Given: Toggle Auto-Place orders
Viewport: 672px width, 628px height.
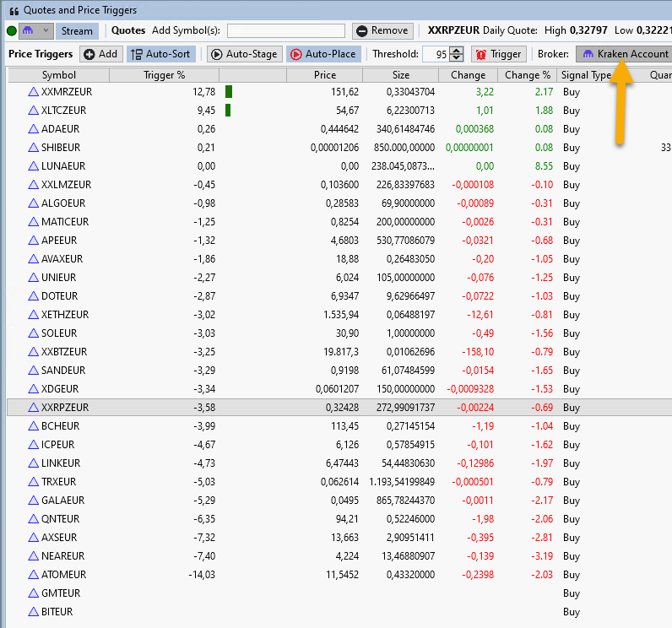Looking at the screenshot, I should pyautogui.click(x=323, y=54).
